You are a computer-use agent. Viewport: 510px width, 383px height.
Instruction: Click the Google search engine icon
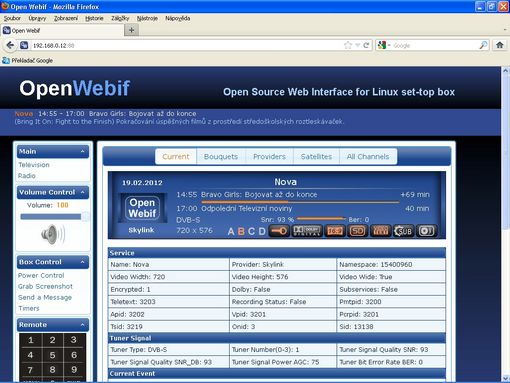pos(382,45)
